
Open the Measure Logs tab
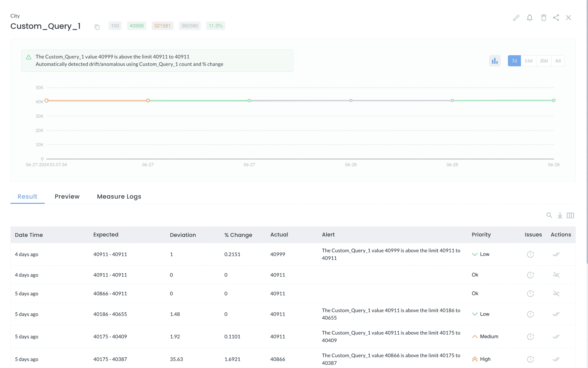click(x=119, y=196)
